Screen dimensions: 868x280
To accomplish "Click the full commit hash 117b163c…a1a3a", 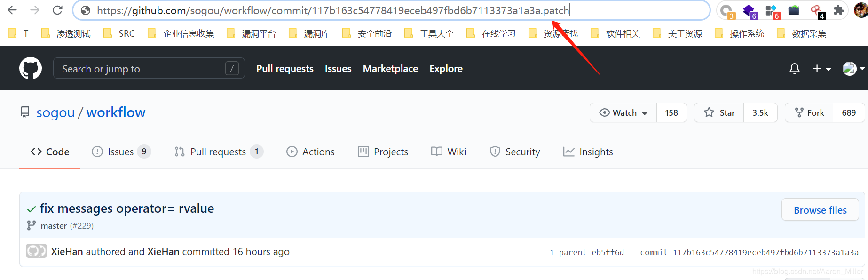I will click(765, 252).
